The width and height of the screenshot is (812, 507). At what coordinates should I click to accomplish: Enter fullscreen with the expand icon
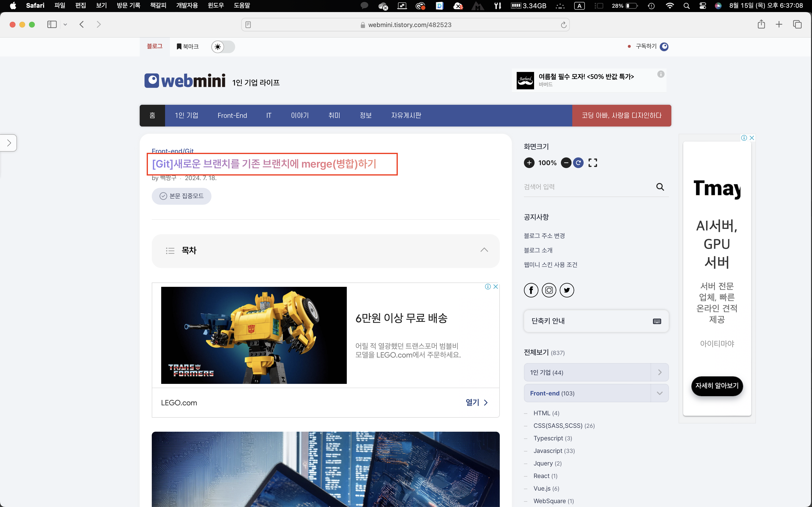click(x=593, y=163)
